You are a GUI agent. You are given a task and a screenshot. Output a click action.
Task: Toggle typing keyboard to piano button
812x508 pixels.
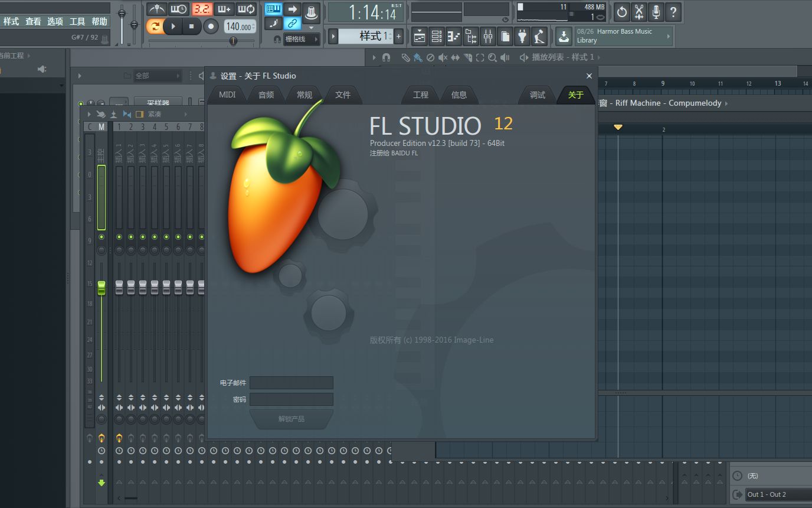[273, 9]
